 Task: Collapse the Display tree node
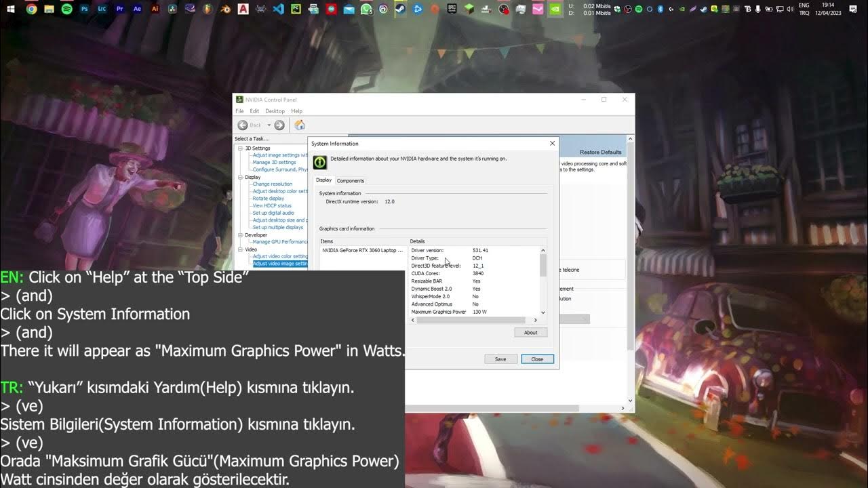point(239,177)
